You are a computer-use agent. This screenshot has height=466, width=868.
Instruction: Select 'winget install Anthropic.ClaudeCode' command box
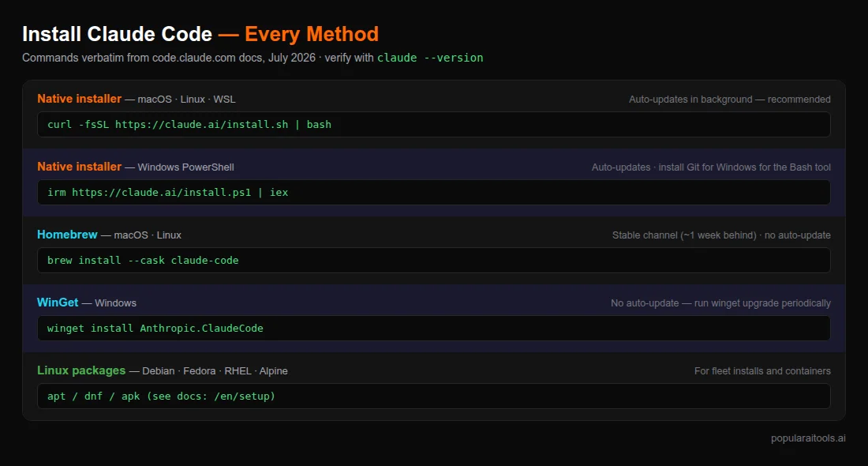[x=433, y=328]
